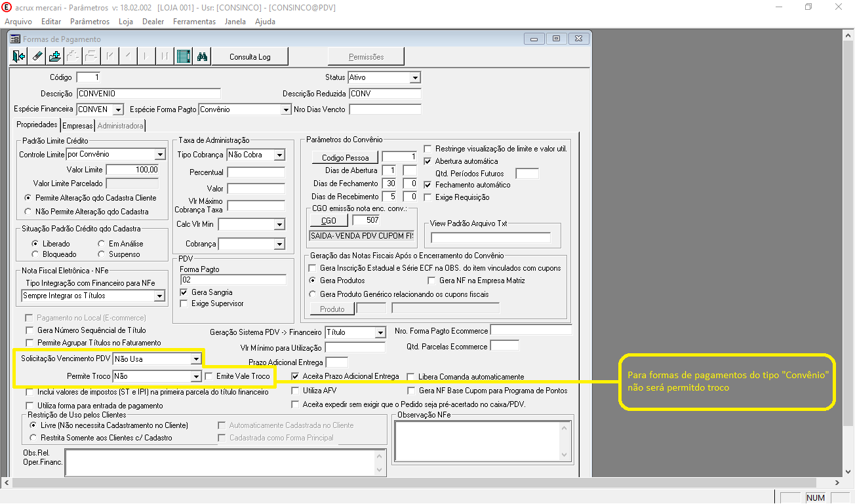Check the Emite Vale Troco box

pos(209,377)
